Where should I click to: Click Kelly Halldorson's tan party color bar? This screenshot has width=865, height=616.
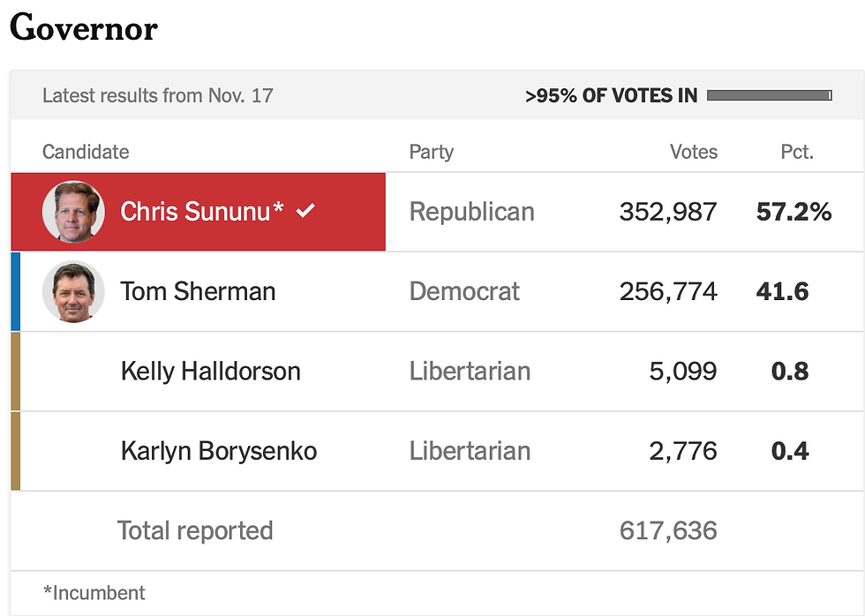click(16, 372)
